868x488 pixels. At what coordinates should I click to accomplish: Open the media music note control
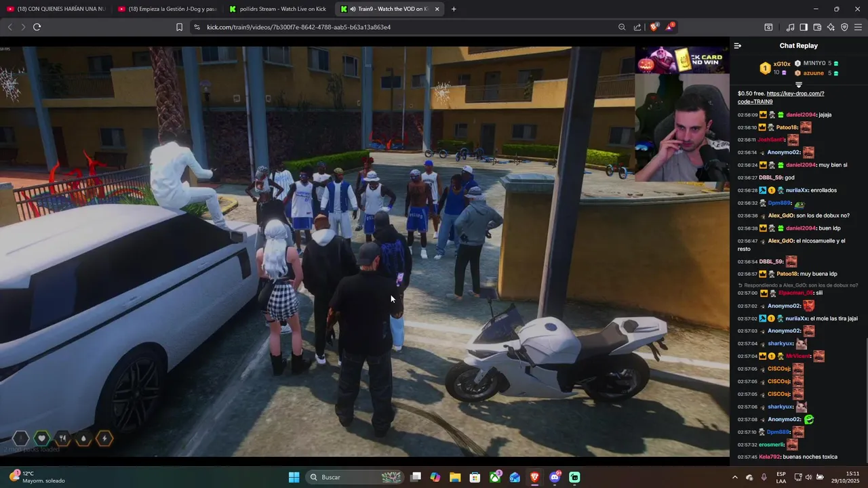coord(790,27)
